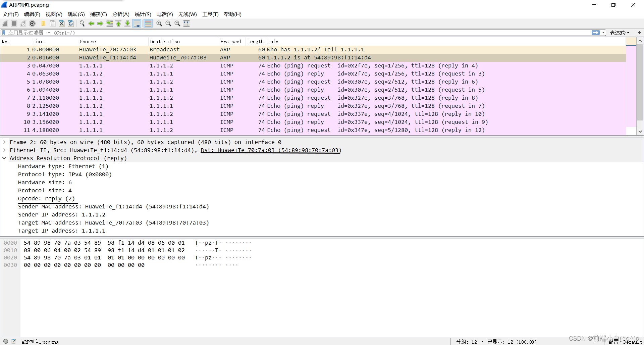Select the Opcode: reply (2) field
Image resolution: width=644 pixels, height=345 pixels.
[x=46, y=199]
